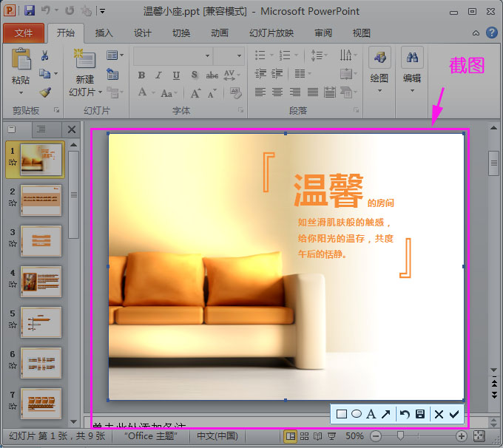Toggle Strikethrough formatting
The image size is (503, 448).
(x=212, y=75)
